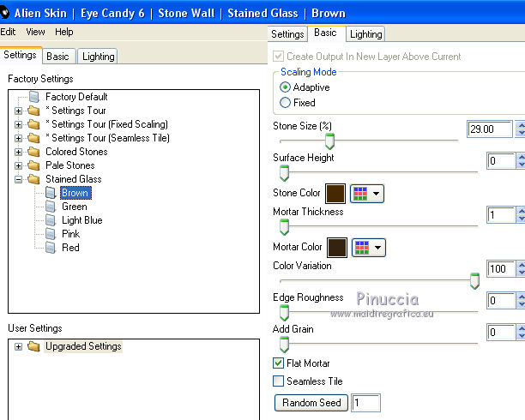Click the Stone Size spinner arrows
The height and width of the screenshot is (420, 525).
click(520, 129)
